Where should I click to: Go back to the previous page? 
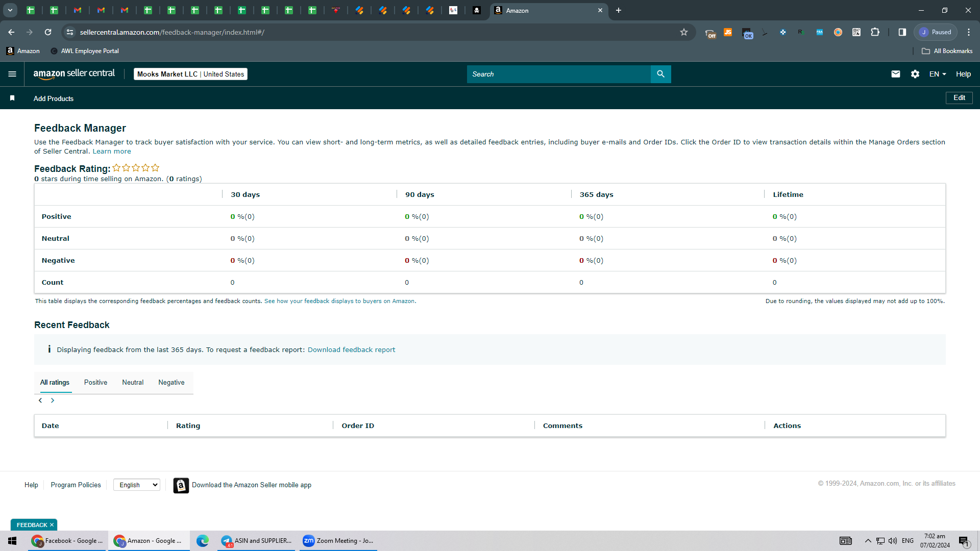coord(11,32)
